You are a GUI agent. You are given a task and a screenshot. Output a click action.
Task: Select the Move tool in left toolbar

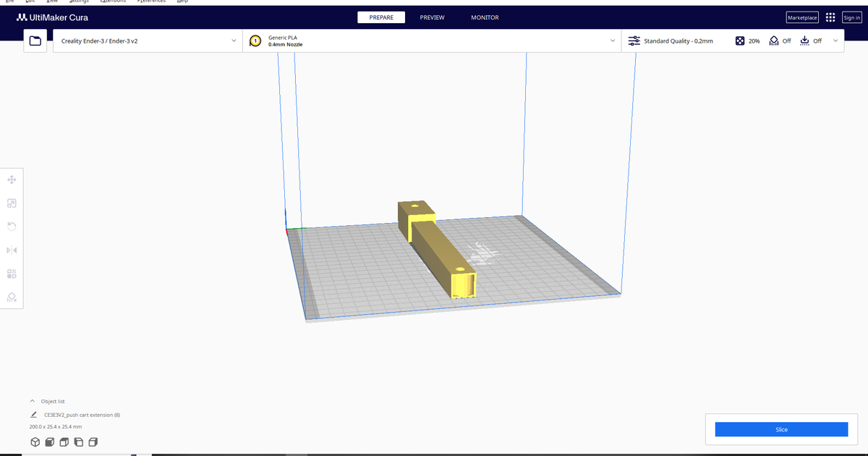(12, 180)
